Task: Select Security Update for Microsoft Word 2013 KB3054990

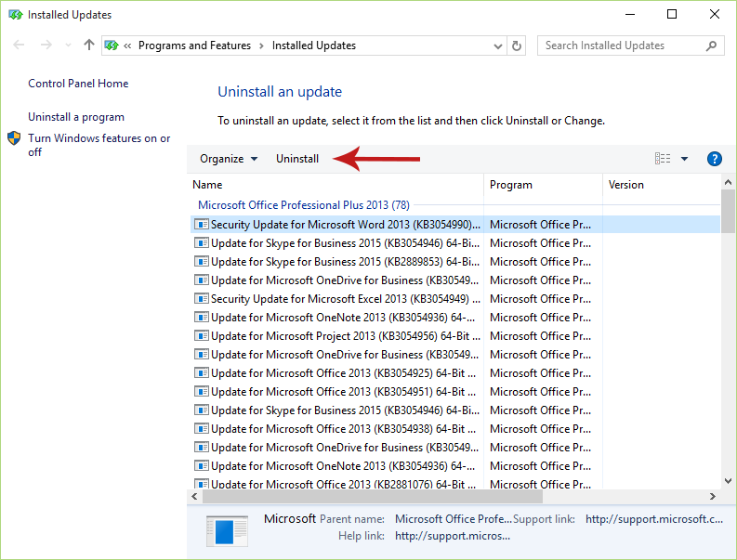Action: coord(455,225)
